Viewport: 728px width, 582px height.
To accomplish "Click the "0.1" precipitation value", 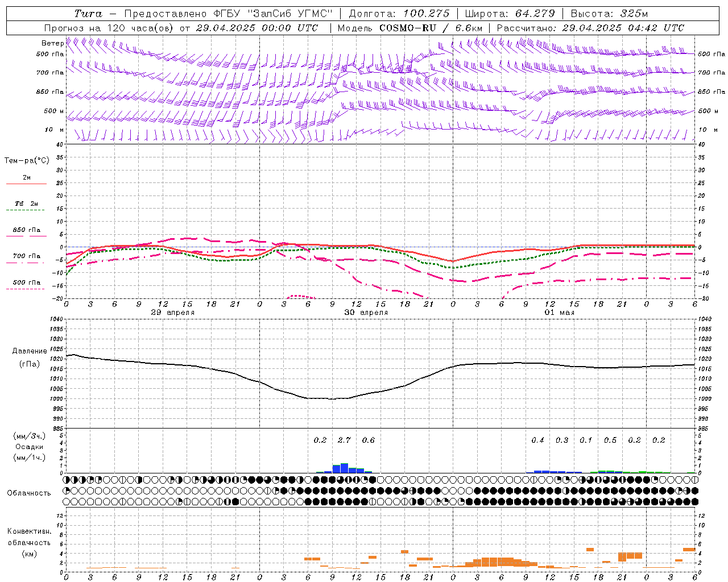I will point(586,440).
